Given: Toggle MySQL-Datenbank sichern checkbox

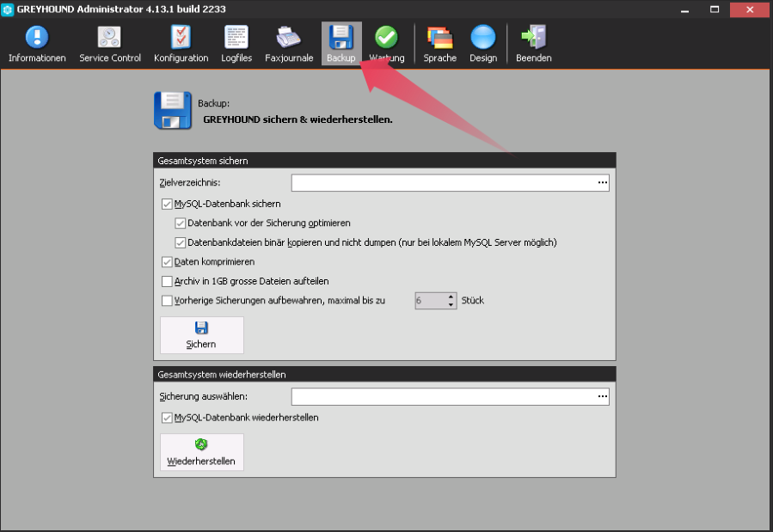Looking at the screenshot, I should (167, 204).
